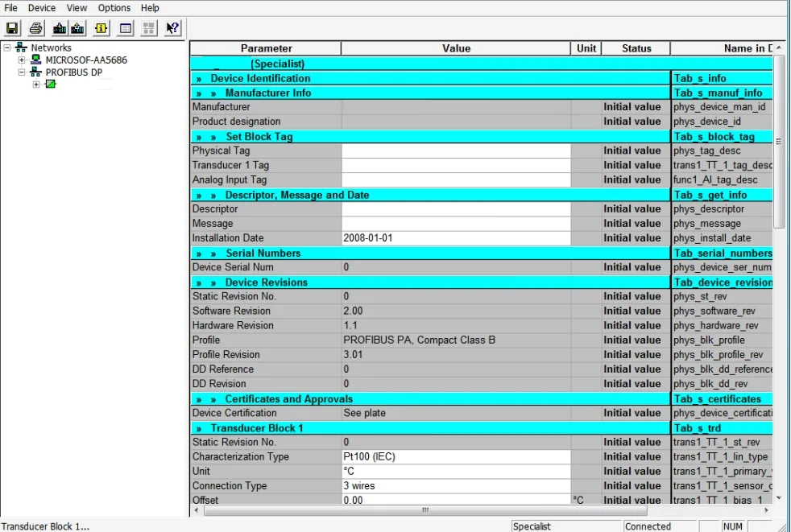Click the download to device toolbar icon

[60, 28]
